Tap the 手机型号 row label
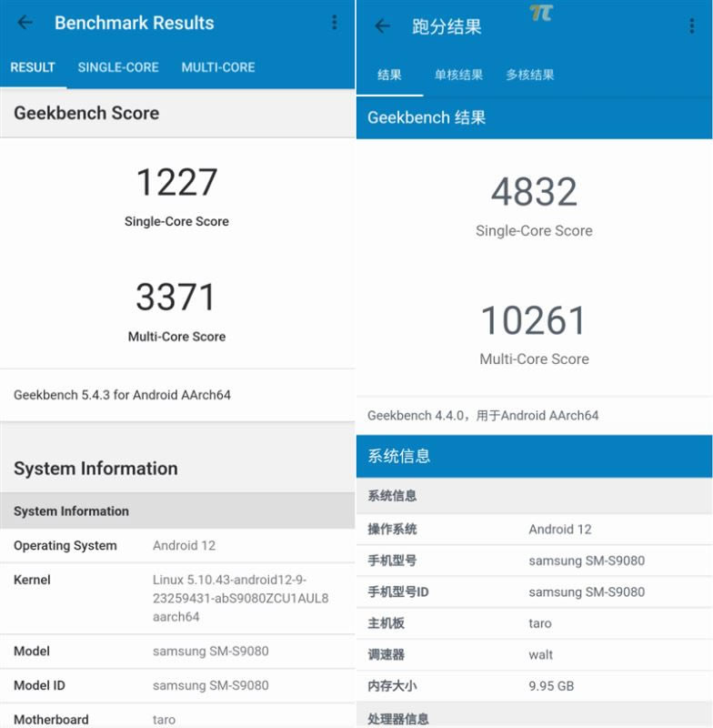 coord(392,561)
